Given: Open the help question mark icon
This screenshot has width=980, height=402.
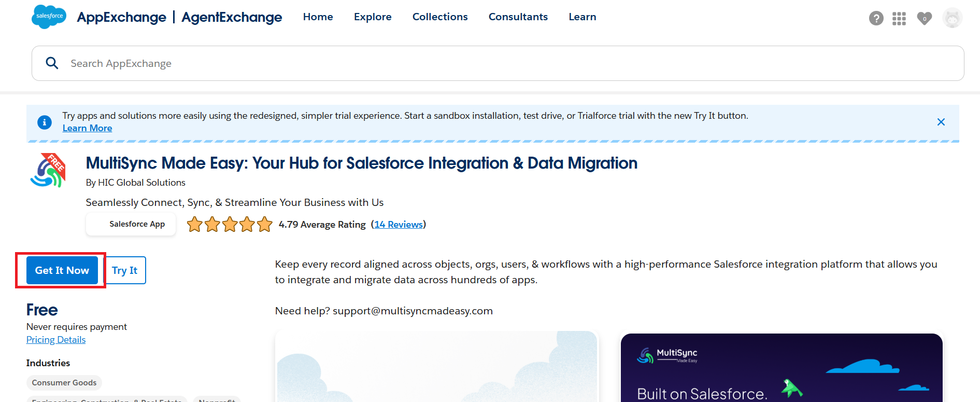Looking at the screenshot, I should coord(876,18).
